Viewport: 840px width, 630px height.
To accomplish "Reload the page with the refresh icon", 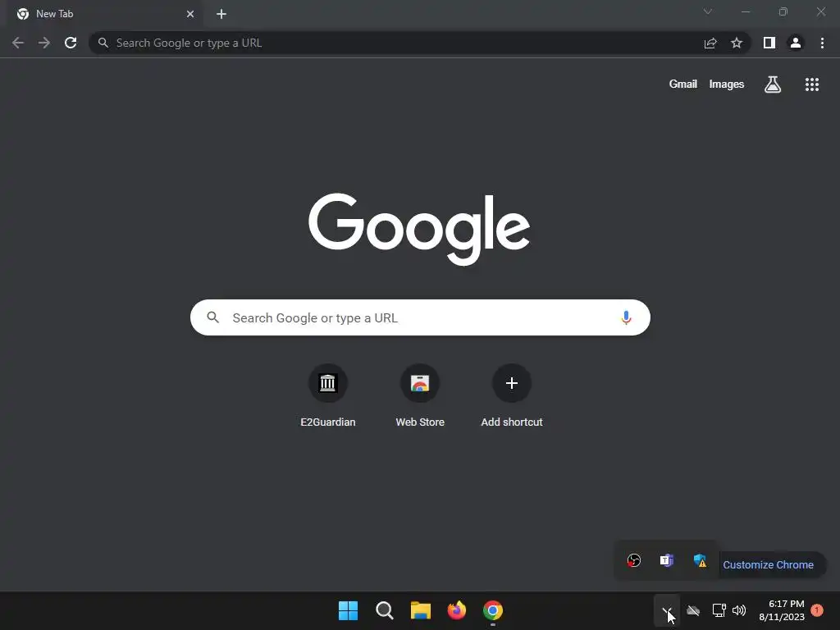I will pyautogui.click(x=71, y=43).
